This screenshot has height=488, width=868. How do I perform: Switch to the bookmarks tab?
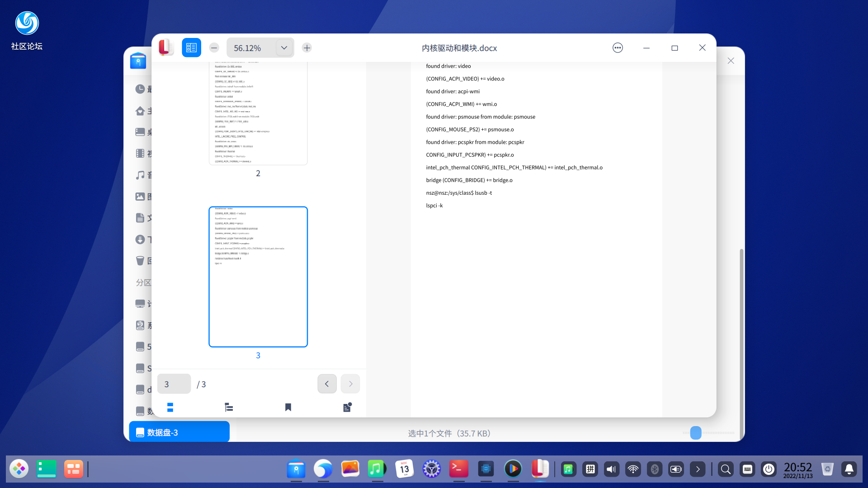click(x=288, y=407)
